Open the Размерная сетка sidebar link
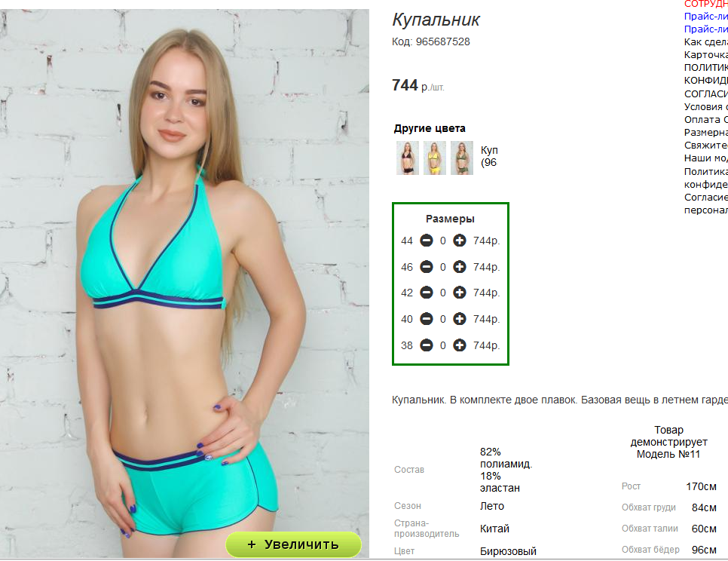Image resolution: width=728 pixels, height=561 pixels. [705, 133]
